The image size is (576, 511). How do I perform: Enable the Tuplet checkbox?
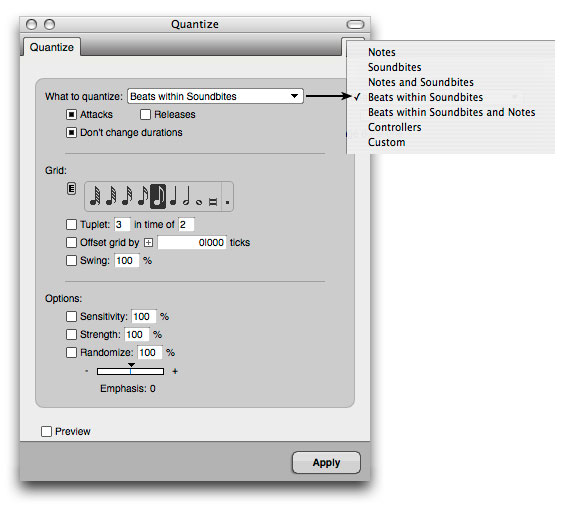pyautogui.click(x=71, y=224)
